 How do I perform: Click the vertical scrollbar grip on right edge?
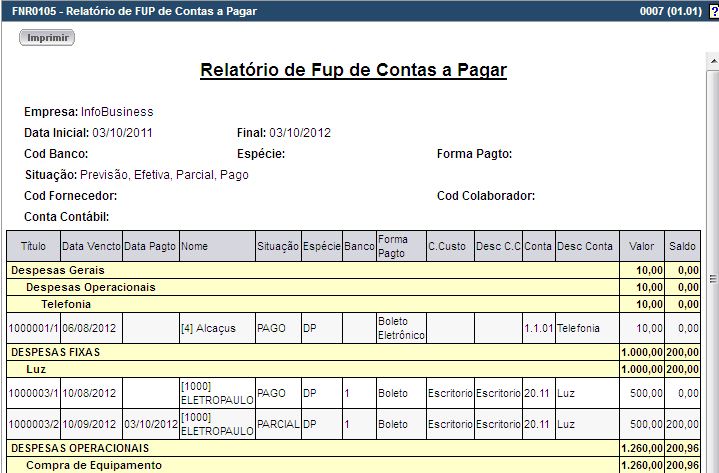click(713, 279)
